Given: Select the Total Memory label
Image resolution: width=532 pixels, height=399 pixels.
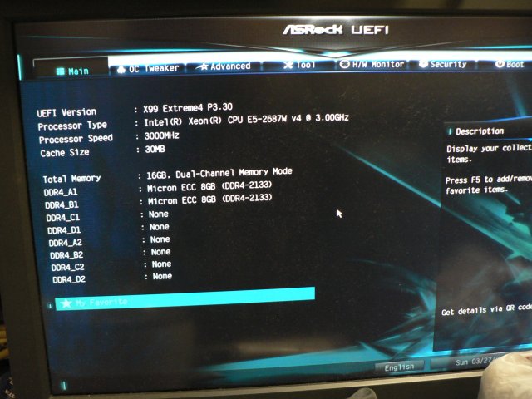Looking at the screenshot, I should 71,179.
